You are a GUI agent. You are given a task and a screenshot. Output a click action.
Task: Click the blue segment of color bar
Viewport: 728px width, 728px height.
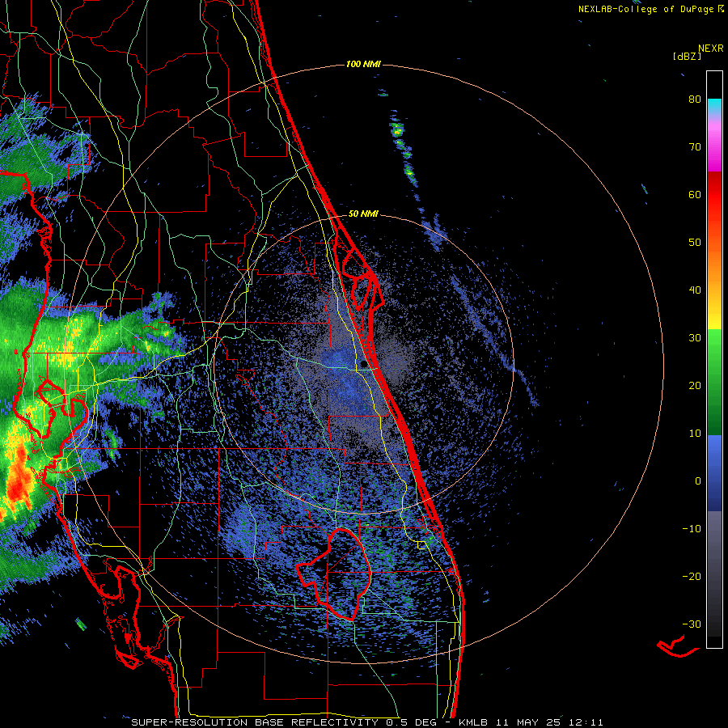pos(714,472)
